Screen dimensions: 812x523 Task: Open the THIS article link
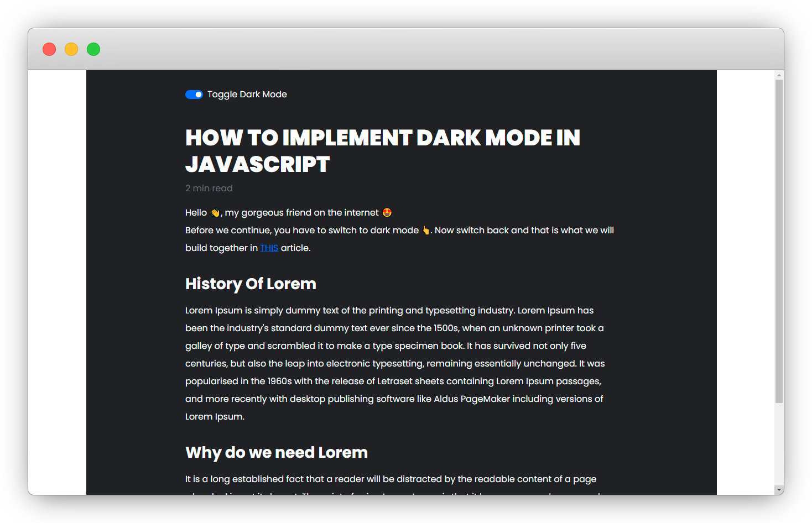(x=269, y=248)
